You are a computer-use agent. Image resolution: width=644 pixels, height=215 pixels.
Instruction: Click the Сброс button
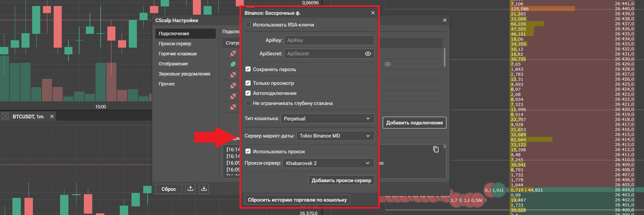click(x=169, y=189)
